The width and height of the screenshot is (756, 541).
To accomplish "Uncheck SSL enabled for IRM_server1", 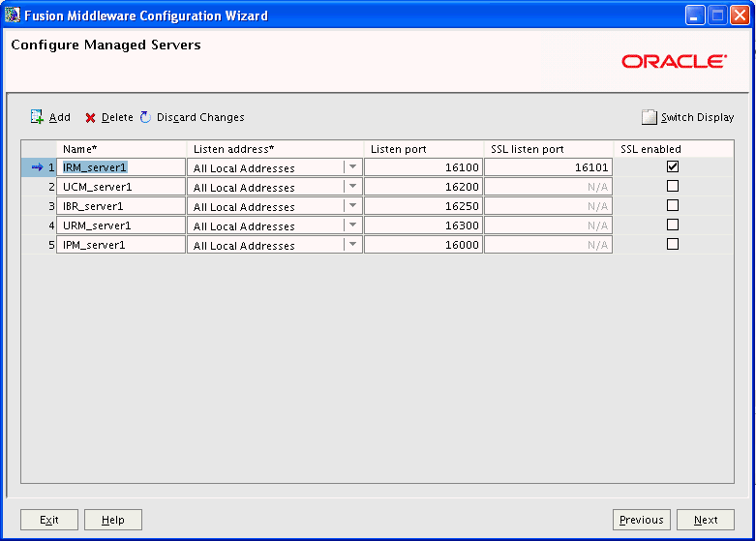I will tap(673, 166).
